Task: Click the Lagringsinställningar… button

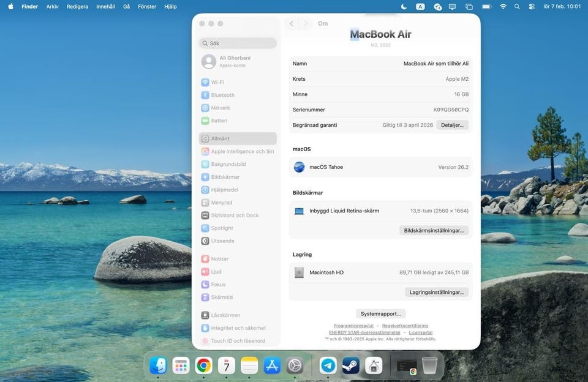Action: coord(437,293)
